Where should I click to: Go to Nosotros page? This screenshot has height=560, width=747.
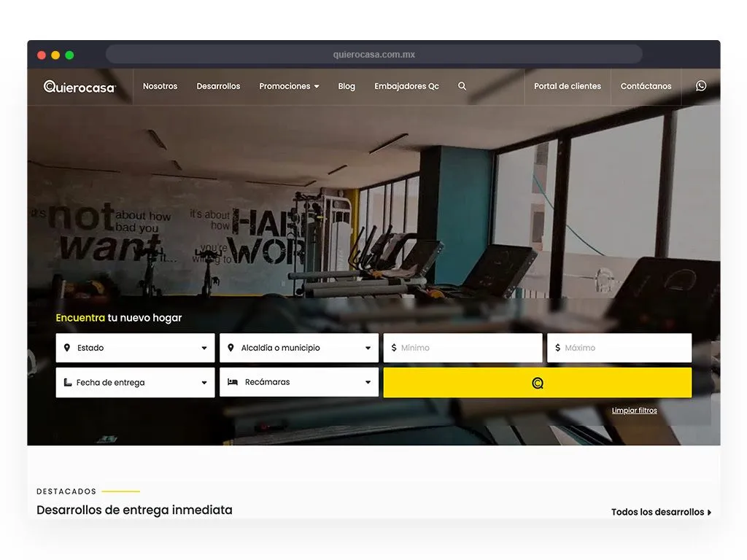(x=160, y=86)
